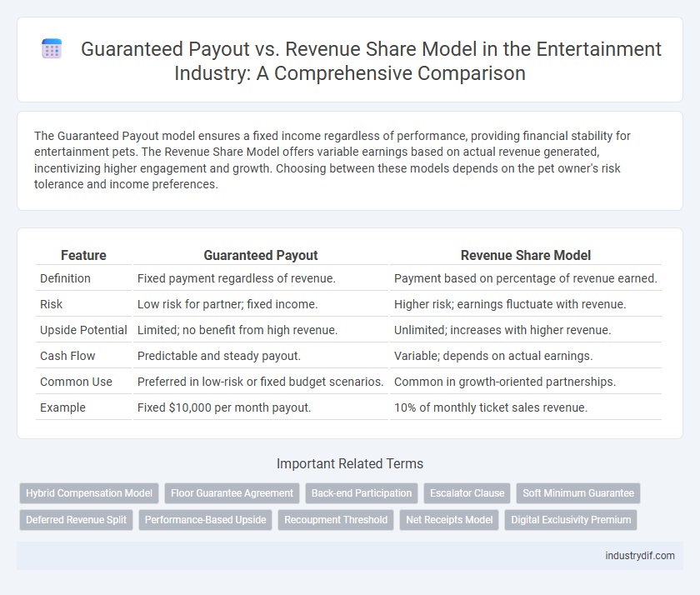The height and width of the screenshot is (595, 700).
Task: Select the Feature column header
Action: tap(83, 255)
